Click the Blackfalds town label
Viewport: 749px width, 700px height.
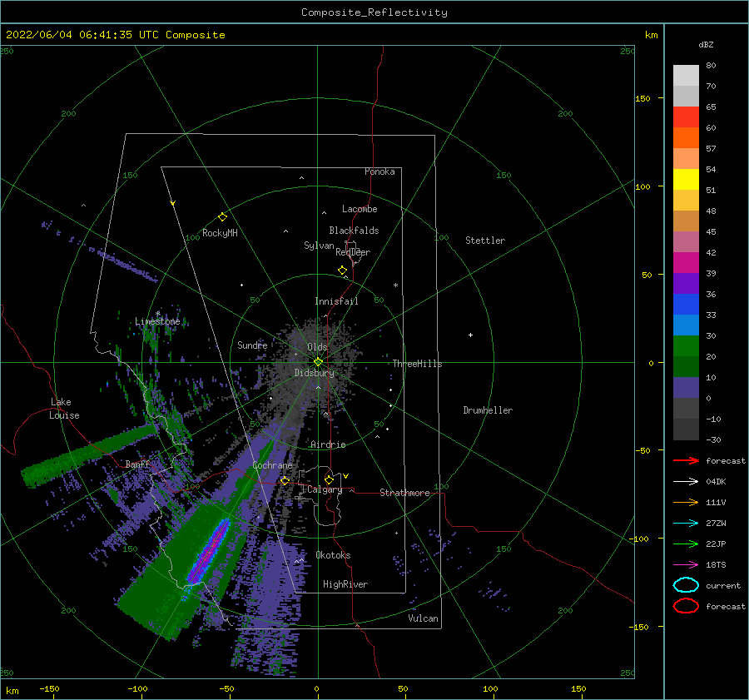354,231
